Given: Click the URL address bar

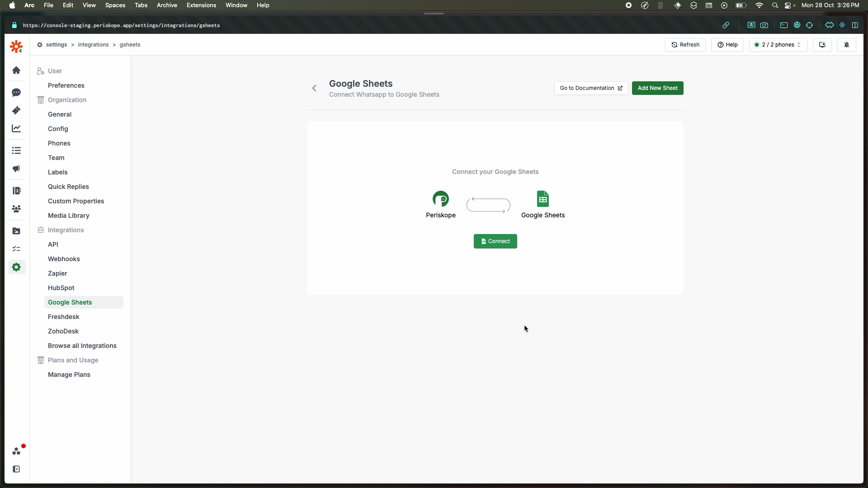Looking at the screenshot, I should point(121,25).
